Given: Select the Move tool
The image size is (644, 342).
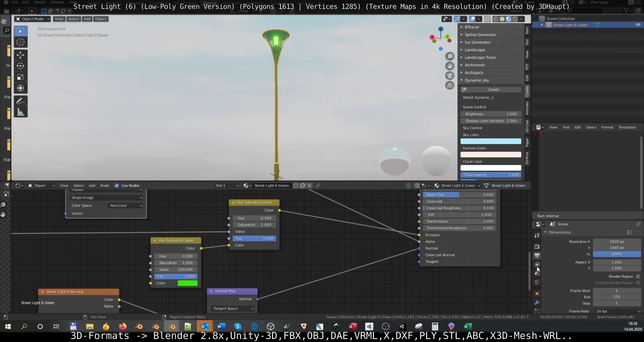Looking at the screenshot, I should point(20,55).
